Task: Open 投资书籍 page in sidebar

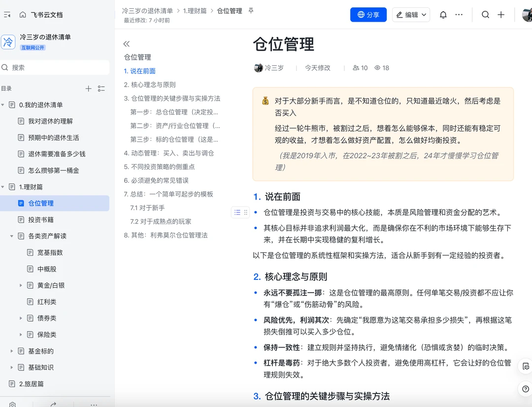Action: pyautogui.click(x=41, y=220)
